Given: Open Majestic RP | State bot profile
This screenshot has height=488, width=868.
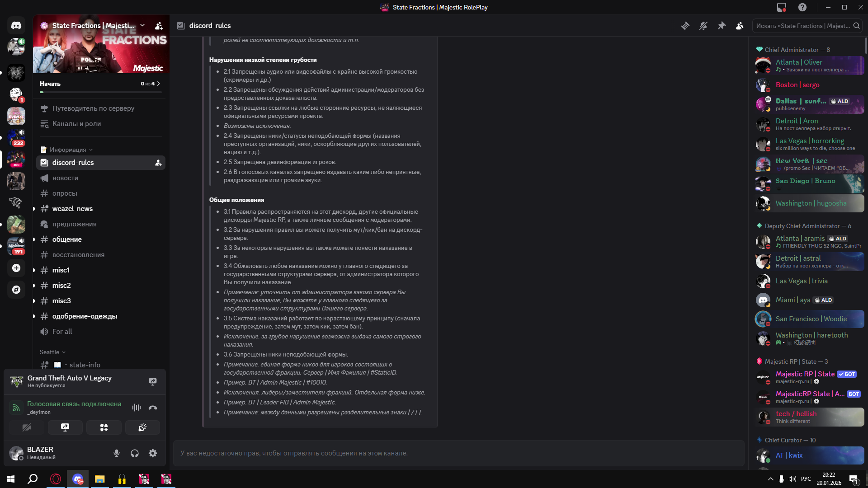Looking at the screenshot, I should [x=809, y=377].
